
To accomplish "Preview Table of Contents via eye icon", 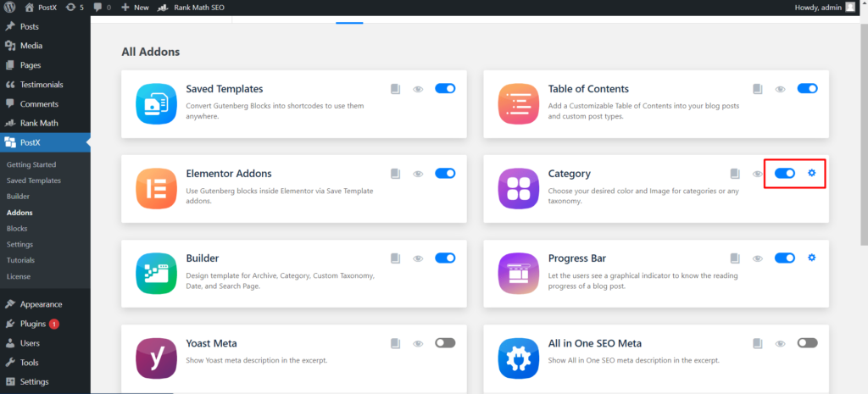I will coord(780,89).
